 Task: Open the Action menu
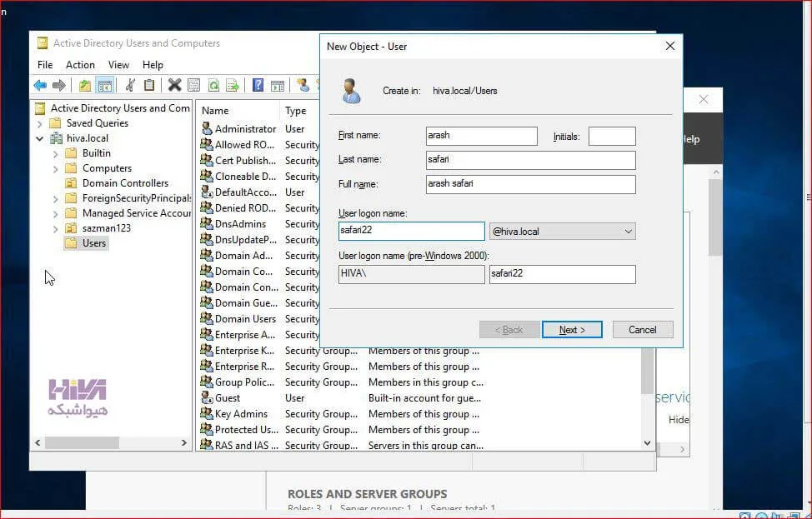tap(80, 65)
